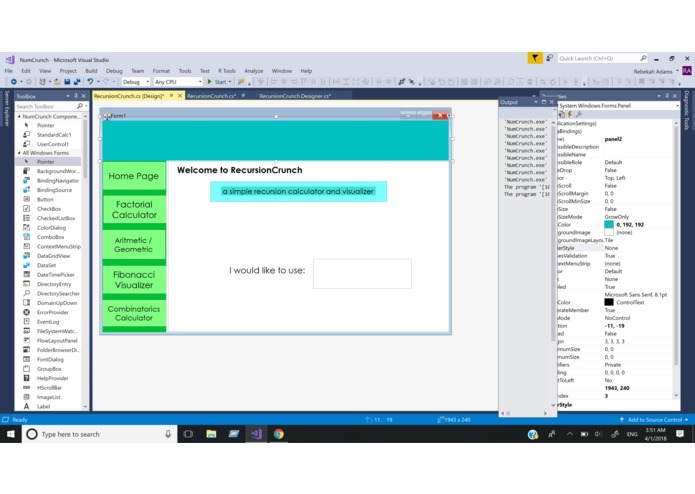Open the R Tools menu
Viewport: 695px width, 494px height.
click(226, 71)
